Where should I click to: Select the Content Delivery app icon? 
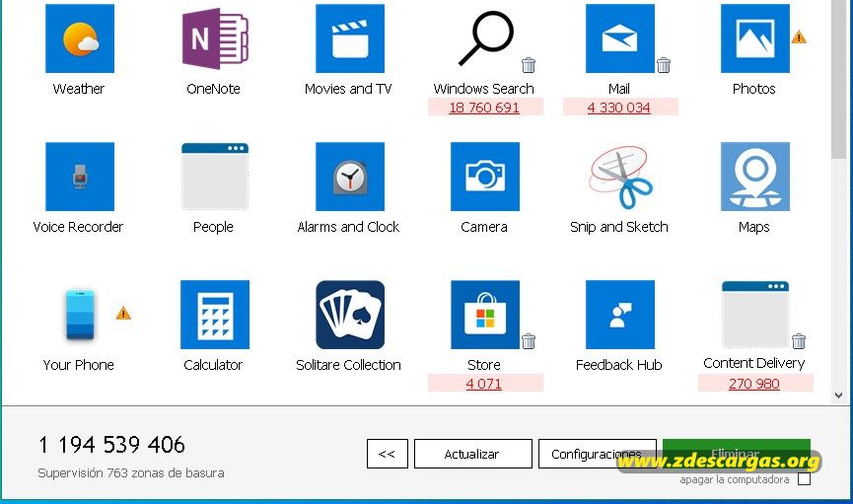click(x=755, y=315)
